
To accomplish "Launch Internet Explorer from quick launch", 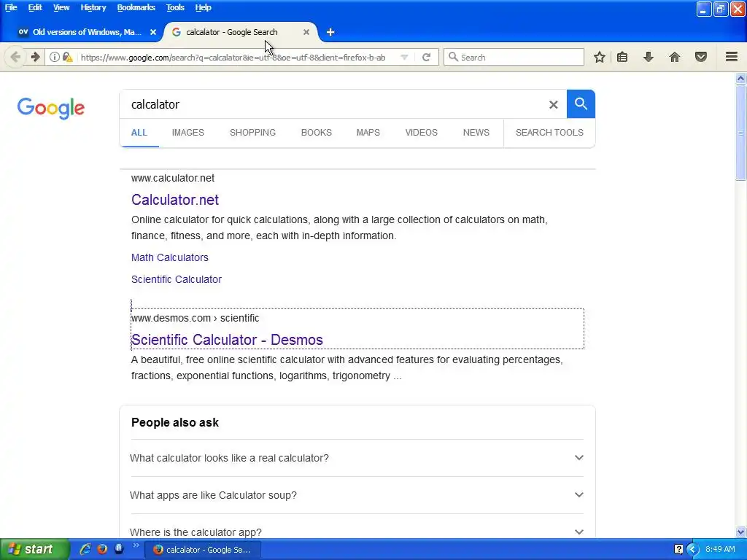I will pos(85,549).
